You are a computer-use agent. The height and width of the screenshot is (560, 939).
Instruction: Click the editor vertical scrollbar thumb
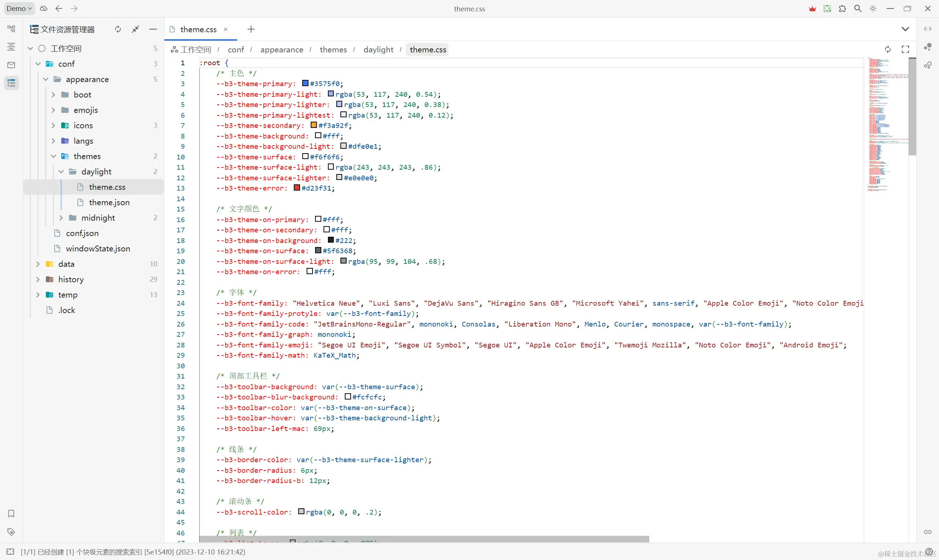coord(913,107)
